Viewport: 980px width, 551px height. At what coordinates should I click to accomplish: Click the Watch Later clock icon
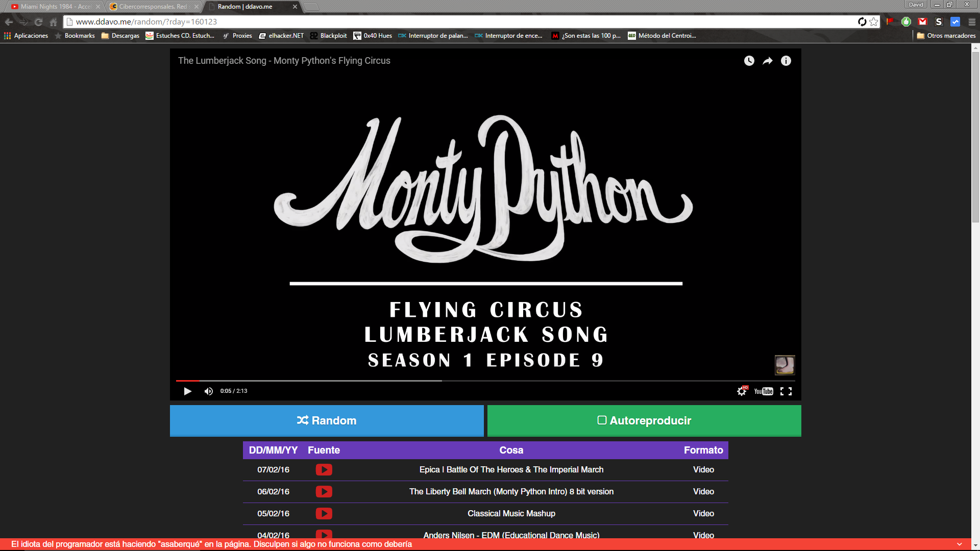coord(749,61)
